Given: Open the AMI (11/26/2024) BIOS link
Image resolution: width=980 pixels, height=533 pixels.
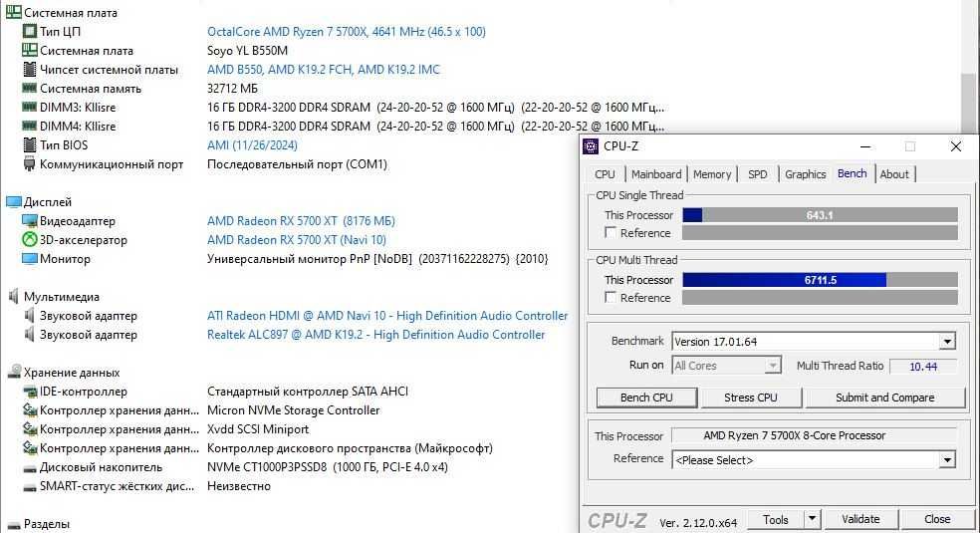Looking at the screenshot, I should 252,145.
